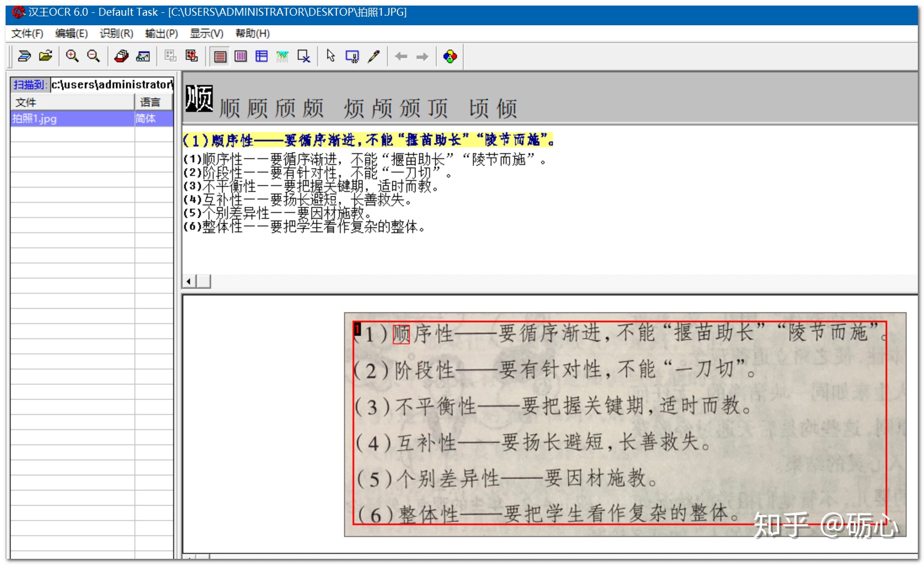Click the forward arrow toolbar button

point(422,56)
